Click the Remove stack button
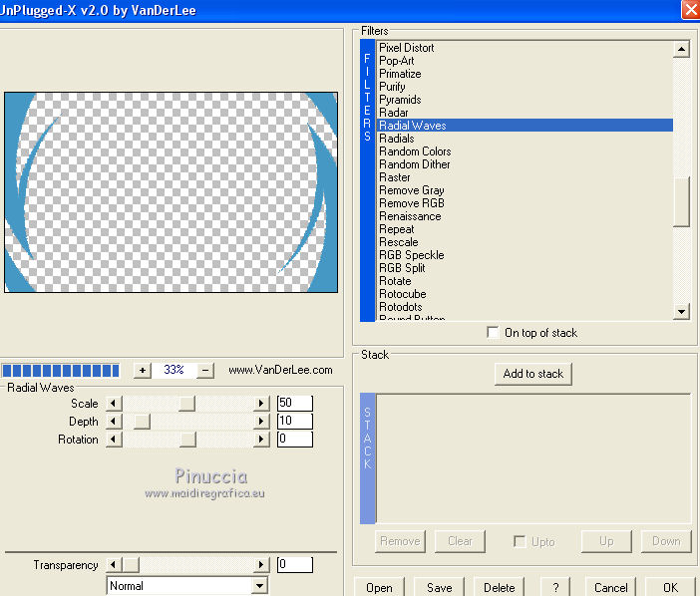The width and height of the screenshot is (700, 596). point(400,541)
